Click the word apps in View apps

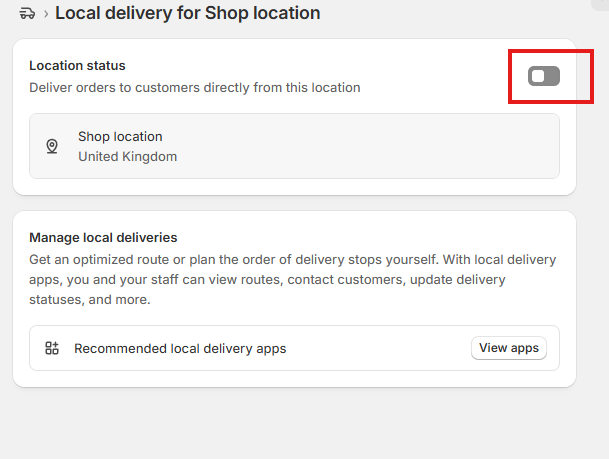pyautogui.click(x=525, y=348)
